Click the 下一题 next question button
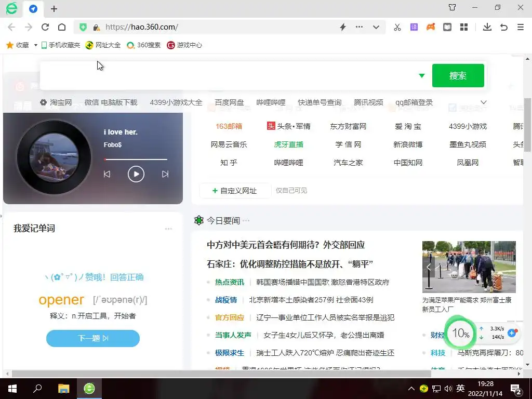 click(x=93, y=338)
